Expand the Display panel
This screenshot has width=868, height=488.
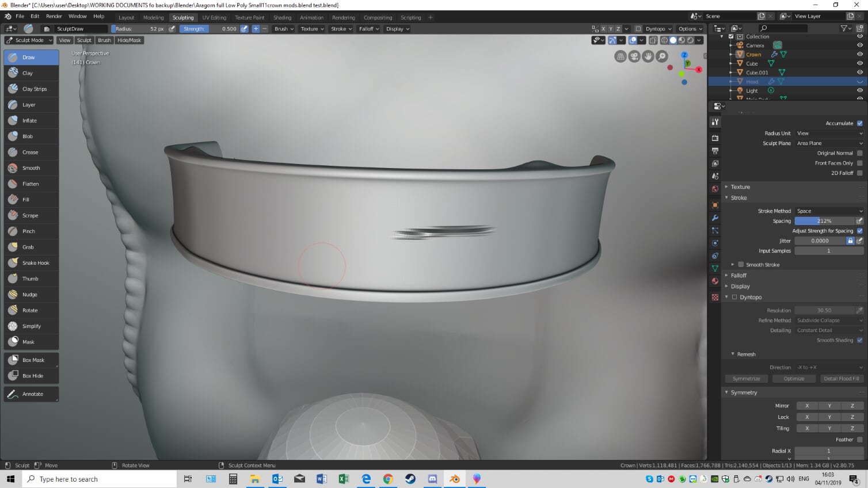(740, 287)
